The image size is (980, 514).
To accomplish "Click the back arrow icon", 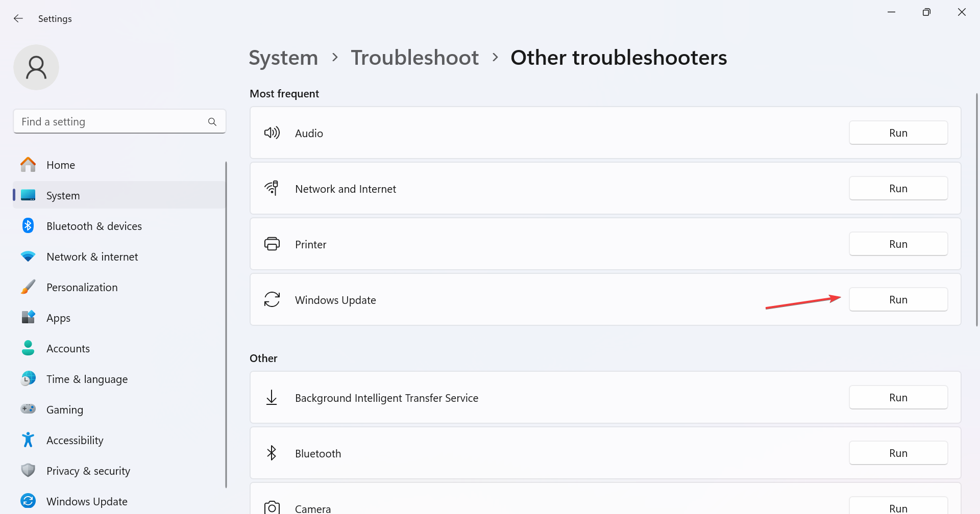I will click(x=18, y=19).
